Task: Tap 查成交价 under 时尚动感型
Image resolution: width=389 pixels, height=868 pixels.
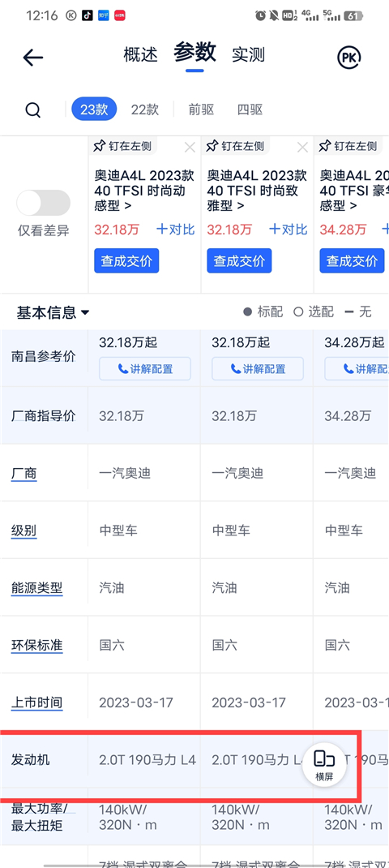Action: tap(126, 260)
